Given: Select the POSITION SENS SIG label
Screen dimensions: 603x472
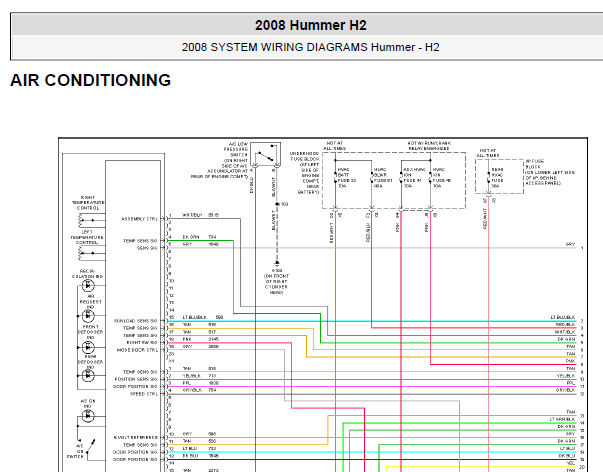Looking at the screenshot, I should (x=136, y=379).
